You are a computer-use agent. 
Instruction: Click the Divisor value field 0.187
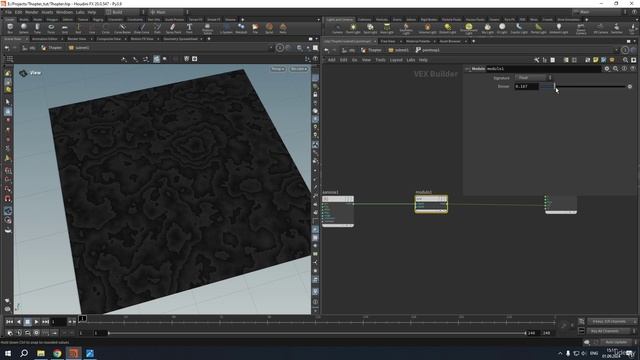coord(526,87)
